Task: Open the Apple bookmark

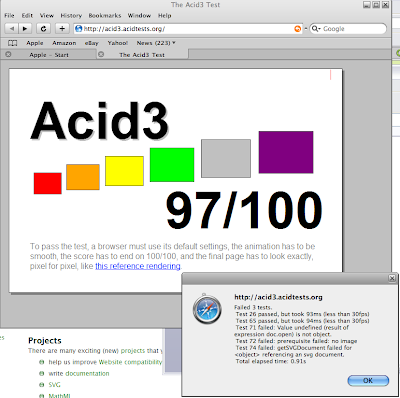Action: tap(35, 43)
